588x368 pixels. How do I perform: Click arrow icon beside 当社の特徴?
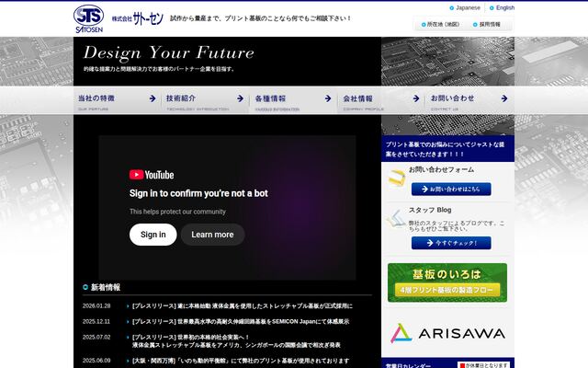coord(153,98)
